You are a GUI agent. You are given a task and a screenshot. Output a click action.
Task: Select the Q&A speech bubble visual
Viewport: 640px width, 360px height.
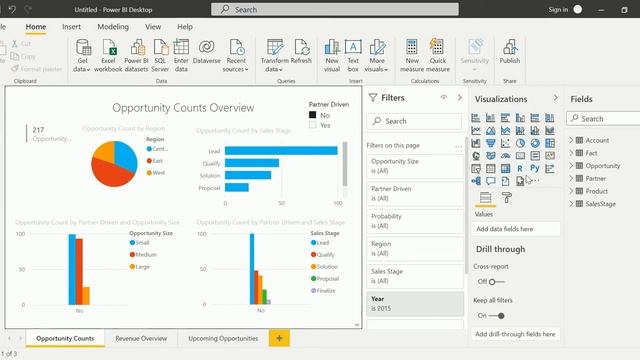(x=491, y=181)
